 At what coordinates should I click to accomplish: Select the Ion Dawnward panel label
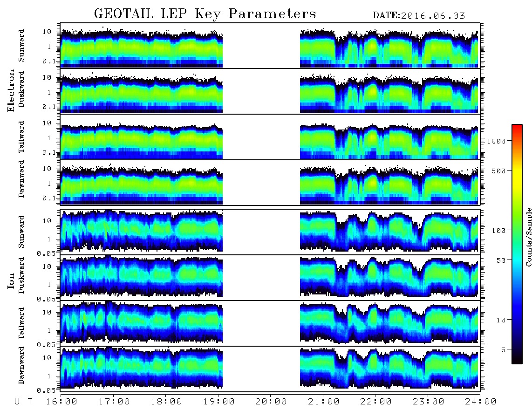pos(21,365)
